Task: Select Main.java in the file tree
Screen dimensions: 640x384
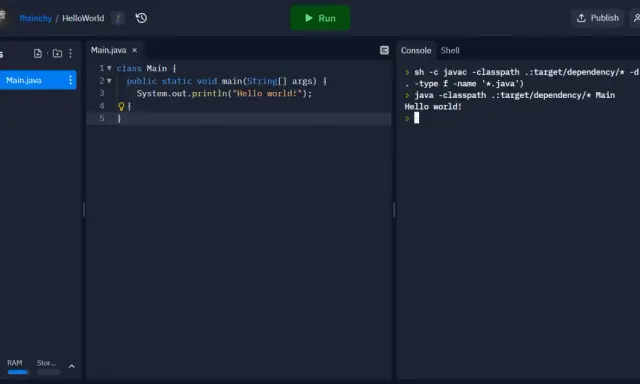Action: (x=37, y=80)
